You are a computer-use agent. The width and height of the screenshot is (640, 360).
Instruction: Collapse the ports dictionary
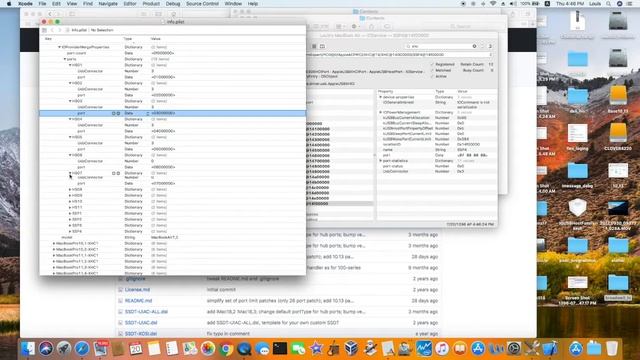(x=64, y=59)
